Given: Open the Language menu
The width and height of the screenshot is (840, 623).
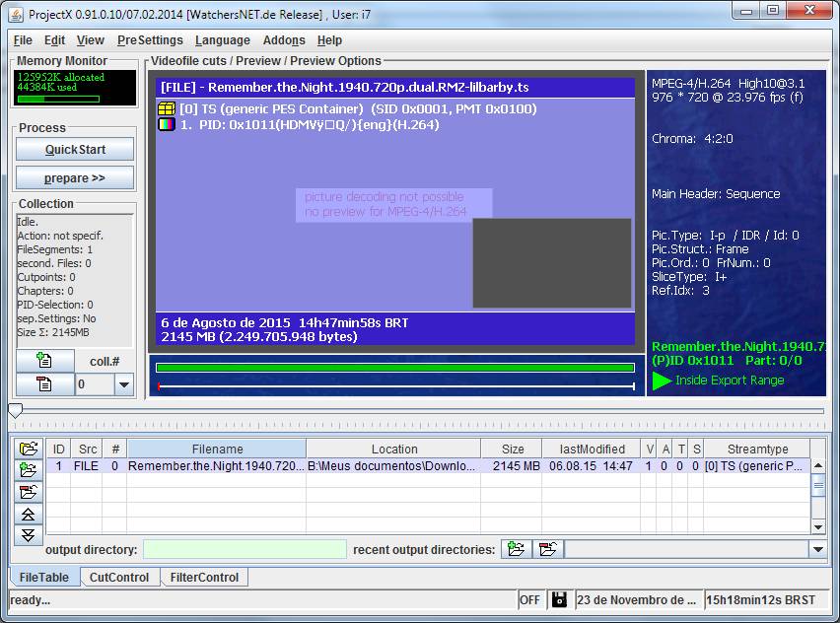Looking at the screenshot, I should point(222,40).
